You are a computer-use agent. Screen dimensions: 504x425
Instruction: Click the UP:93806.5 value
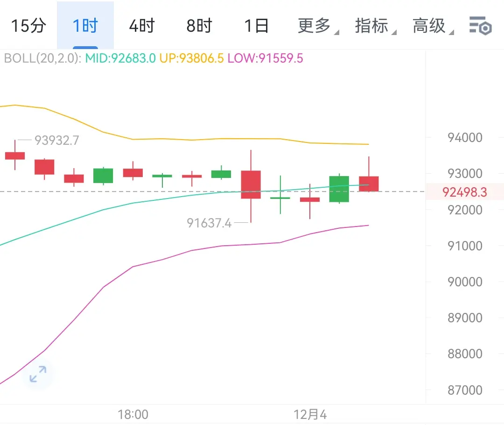pos(192,58)
